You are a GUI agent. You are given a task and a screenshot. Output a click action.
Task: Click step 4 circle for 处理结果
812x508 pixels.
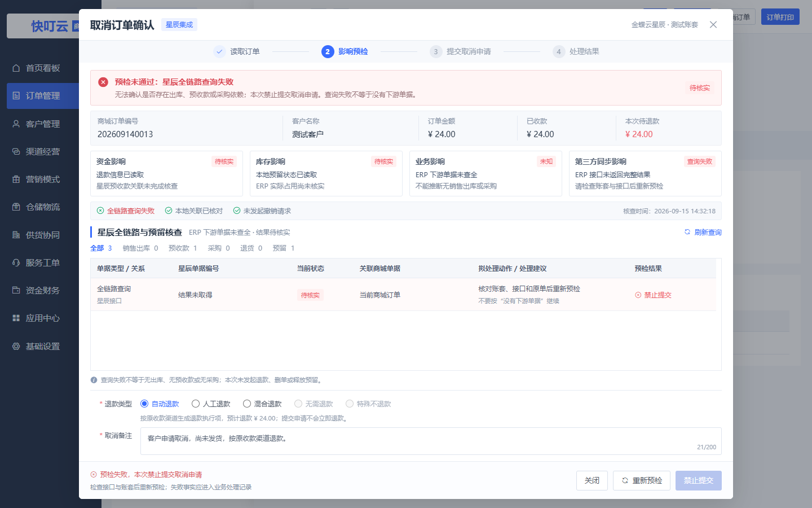click(x=559, y=51)
